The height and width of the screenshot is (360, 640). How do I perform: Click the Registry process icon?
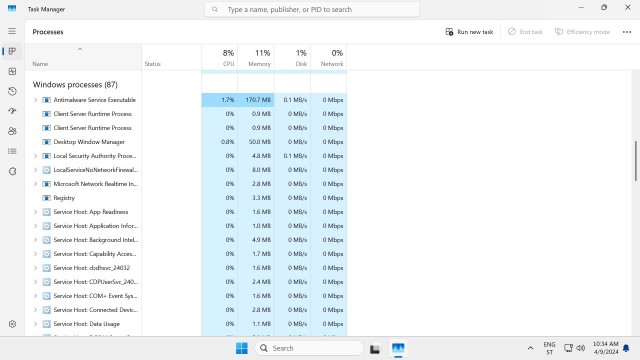click(47, 198)
